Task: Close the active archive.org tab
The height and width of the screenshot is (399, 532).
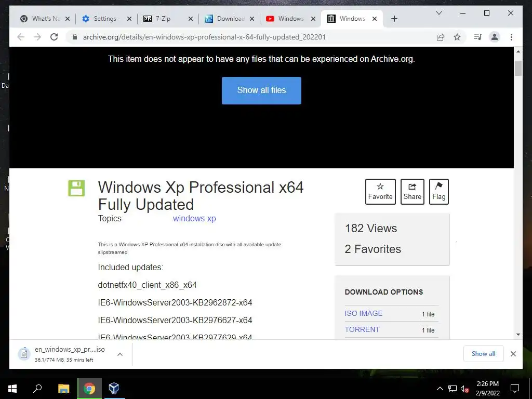Action: [x=375, y=19]
